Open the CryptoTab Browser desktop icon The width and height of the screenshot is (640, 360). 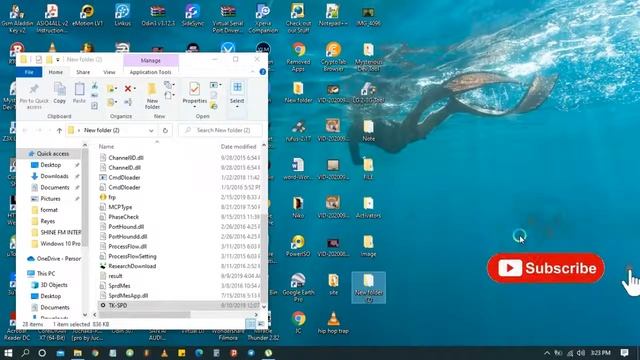[333, 56]
